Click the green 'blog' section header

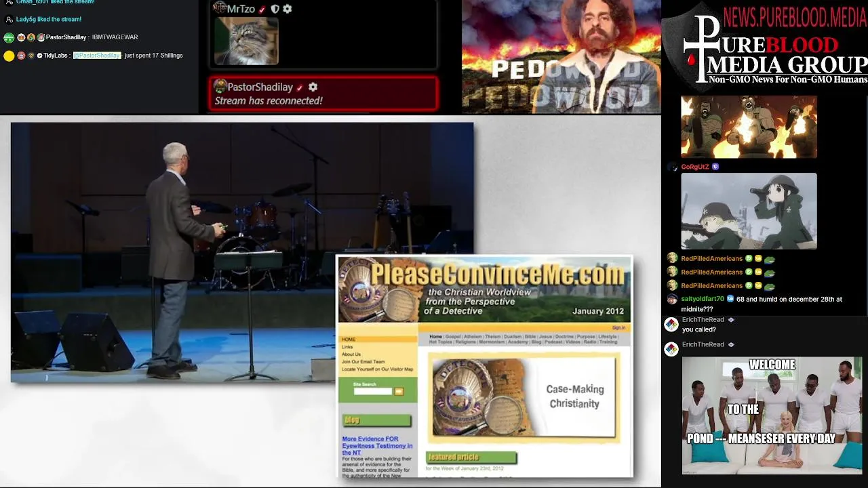(x=376, y=420)
